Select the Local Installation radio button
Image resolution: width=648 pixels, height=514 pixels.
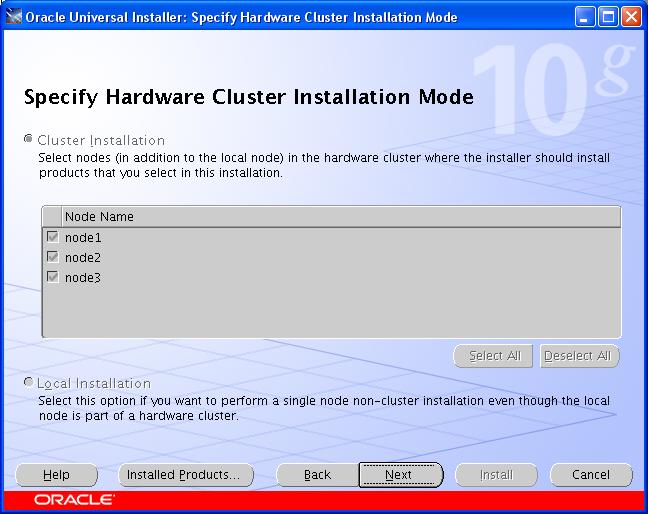point(28,383)
